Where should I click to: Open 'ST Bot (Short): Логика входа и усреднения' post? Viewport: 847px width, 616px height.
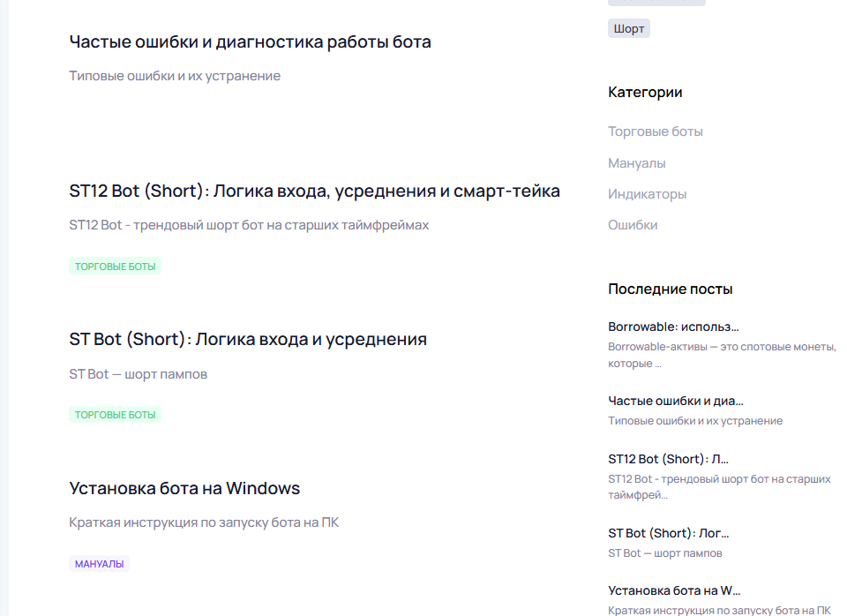tap(248, 340)
